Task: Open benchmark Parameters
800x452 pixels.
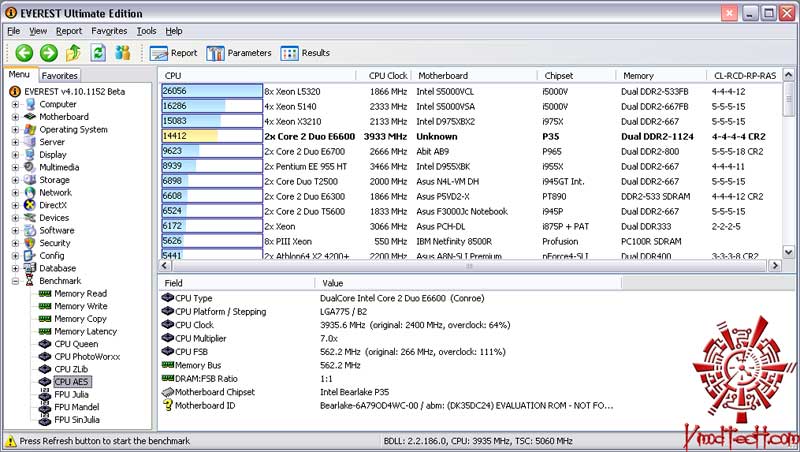Action: coord(239,53)
